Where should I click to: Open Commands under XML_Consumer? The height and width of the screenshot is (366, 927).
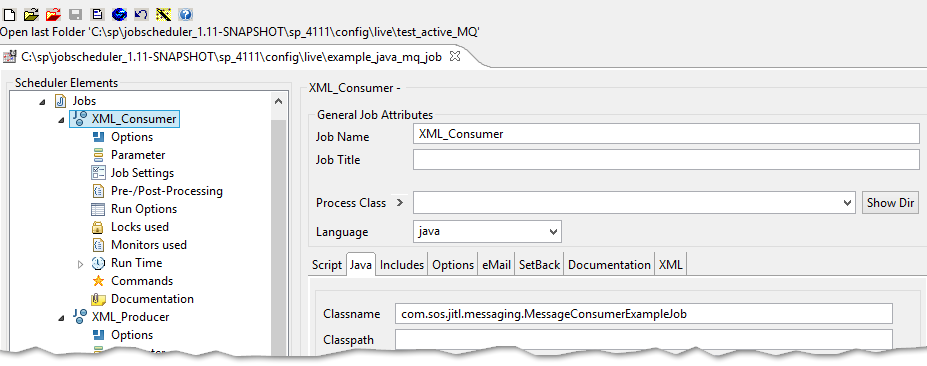coord(142,281)
